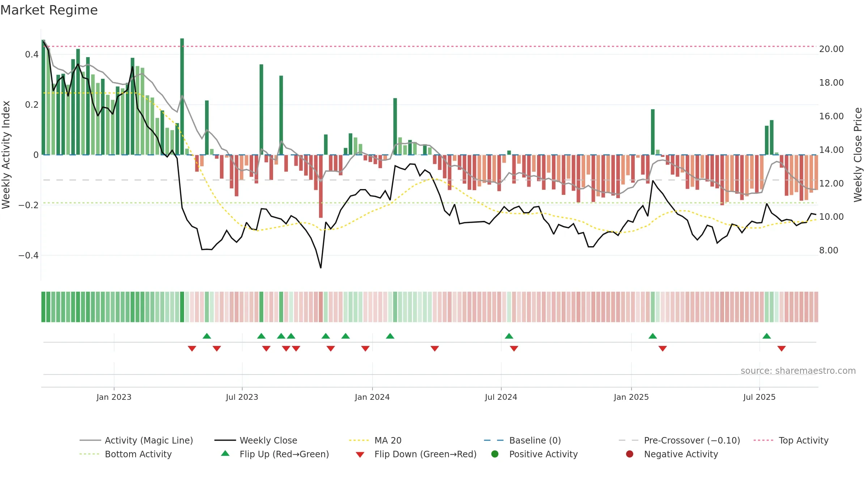Click the Market Regime chart title
Viewport: 868px width, 488px height.
pyautogui.click(x=49, y=10)
